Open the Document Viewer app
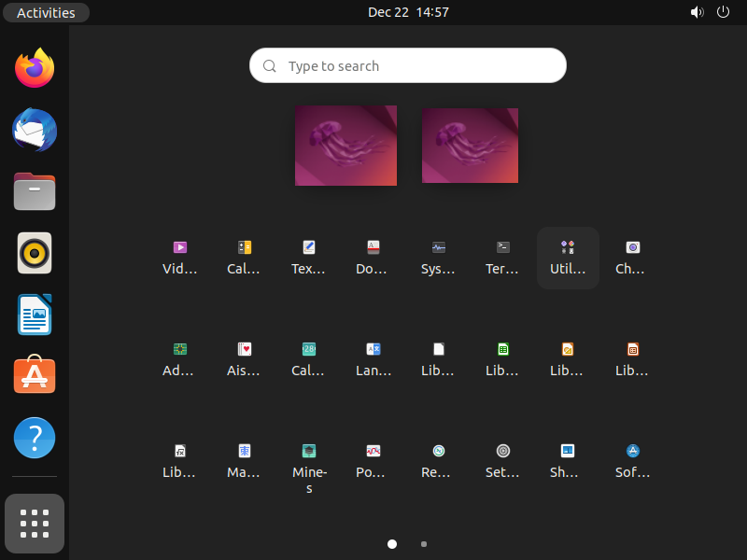 [x=373, y=258]
